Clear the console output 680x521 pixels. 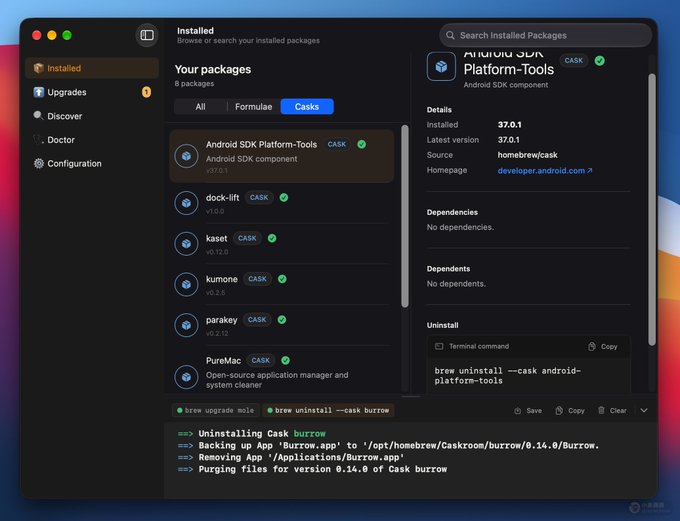(x=612, y=410)
